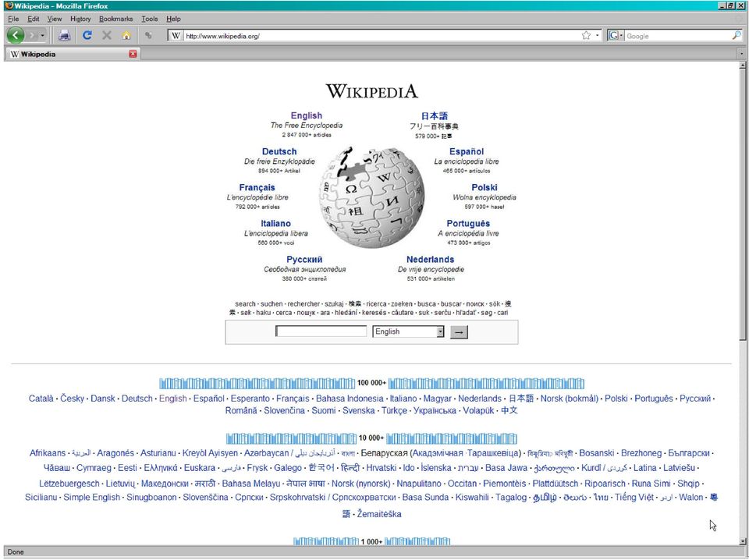Open the Tools menu
This screenshot has width=749, height=560.
[150, 19]
